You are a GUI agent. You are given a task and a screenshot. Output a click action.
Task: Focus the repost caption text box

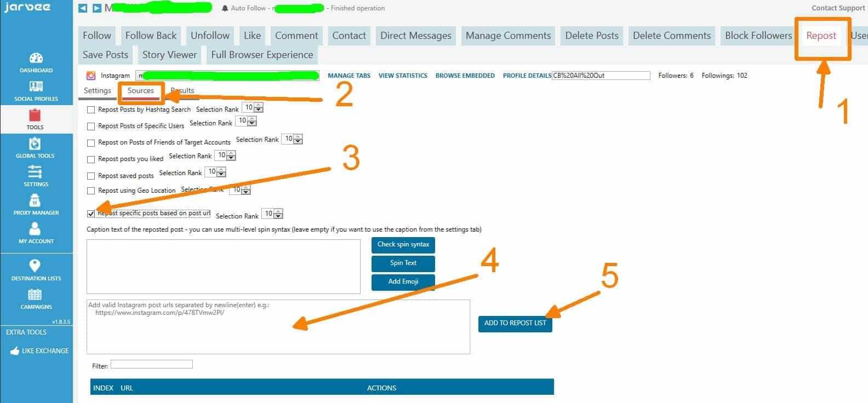click(224, 266)
